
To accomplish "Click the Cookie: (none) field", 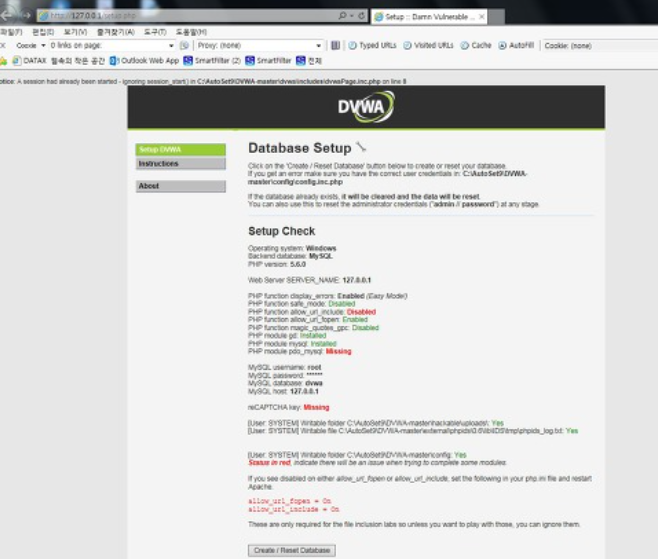I will pos(600,45).
